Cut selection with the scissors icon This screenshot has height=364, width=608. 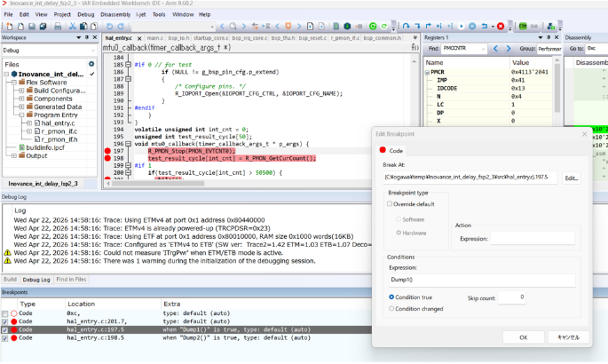coord(73,27)
